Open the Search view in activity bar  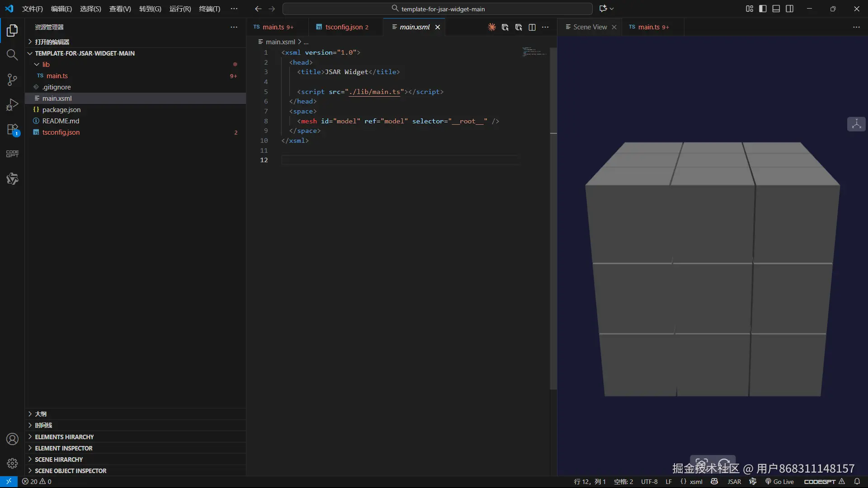12,55
